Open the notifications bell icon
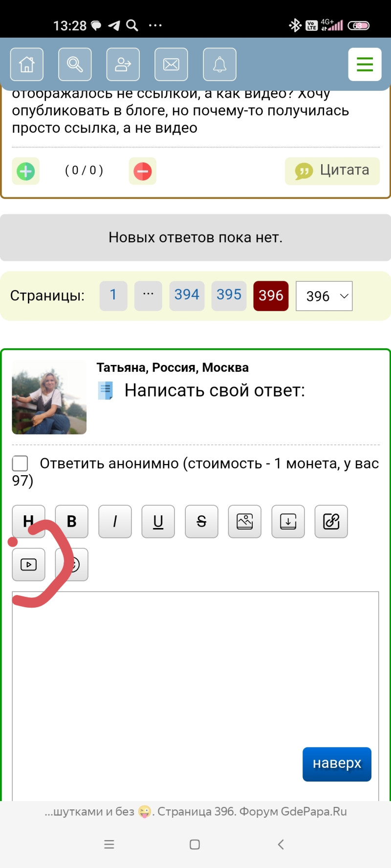Screen dimensions: 391x868 pos(219,64)
